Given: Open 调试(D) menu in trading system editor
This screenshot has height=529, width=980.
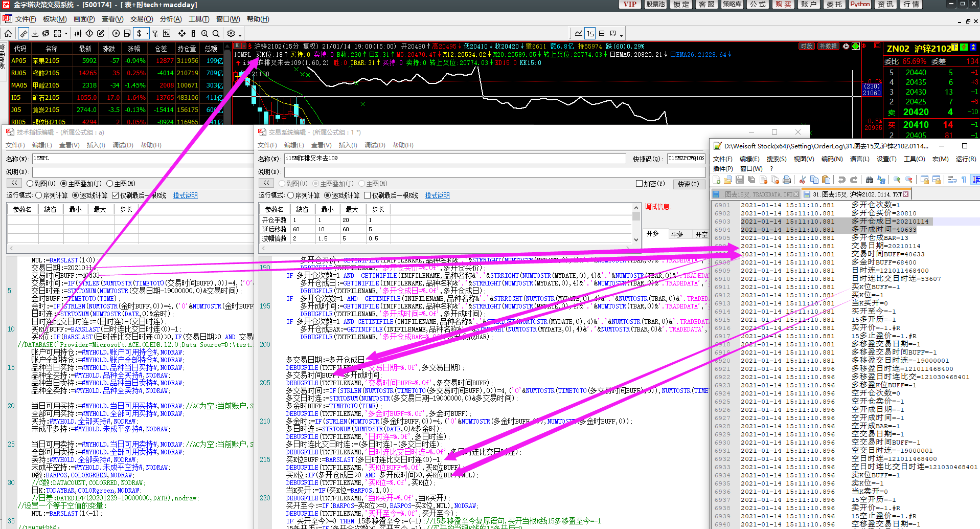Looking at the screenshot, I should click(x=375, y=145).
